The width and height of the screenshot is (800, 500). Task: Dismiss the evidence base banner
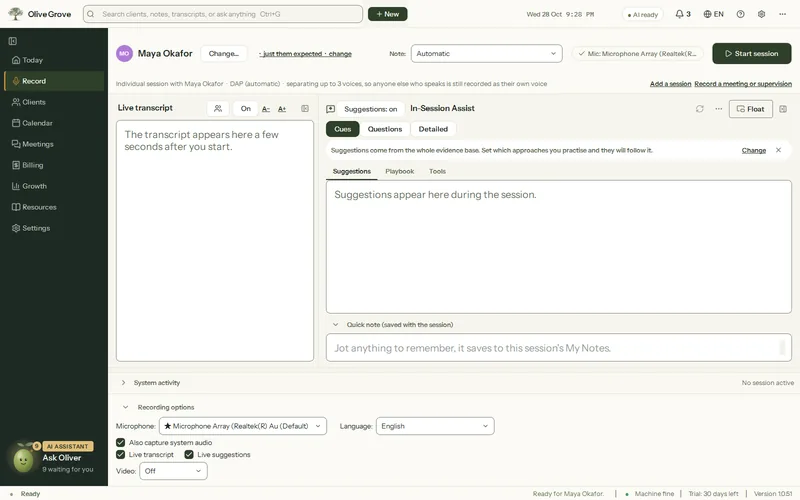point(778,150)
